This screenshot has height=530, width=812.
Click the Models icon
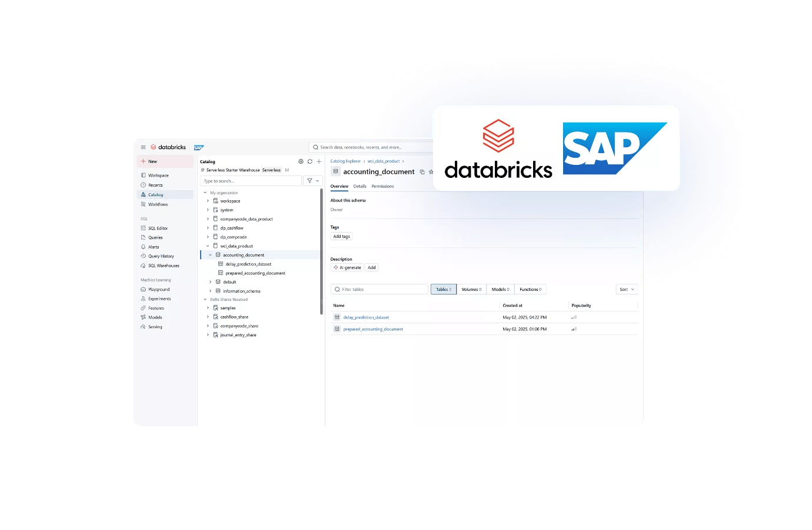[x=143, y=317]
